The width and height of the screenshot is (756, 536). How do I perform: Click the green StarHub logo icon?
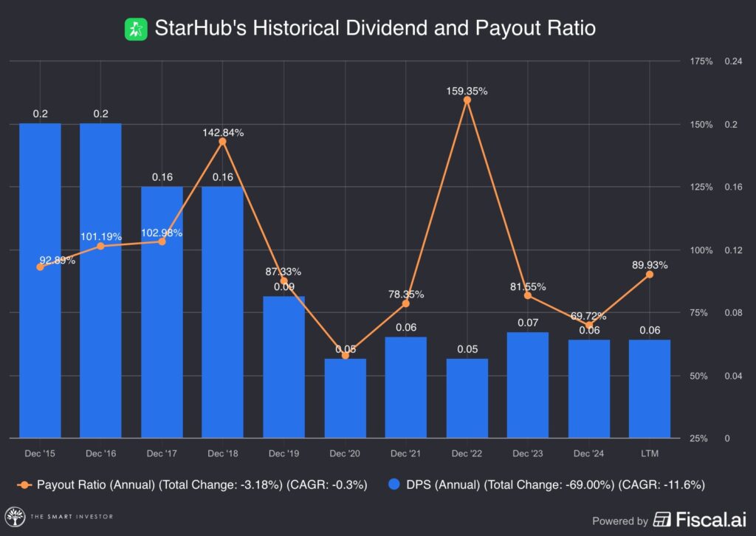point(136,29)
